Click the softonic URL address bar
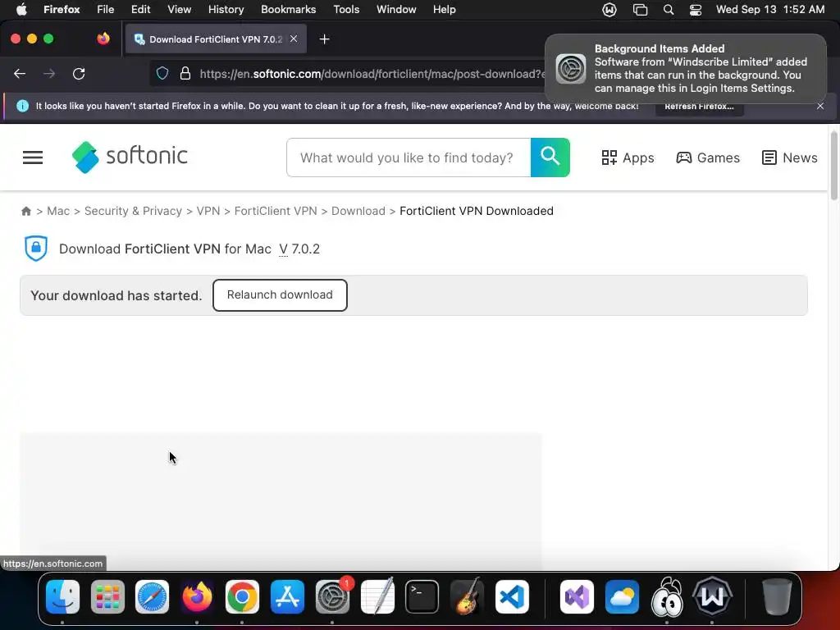 tap(372, 74)
